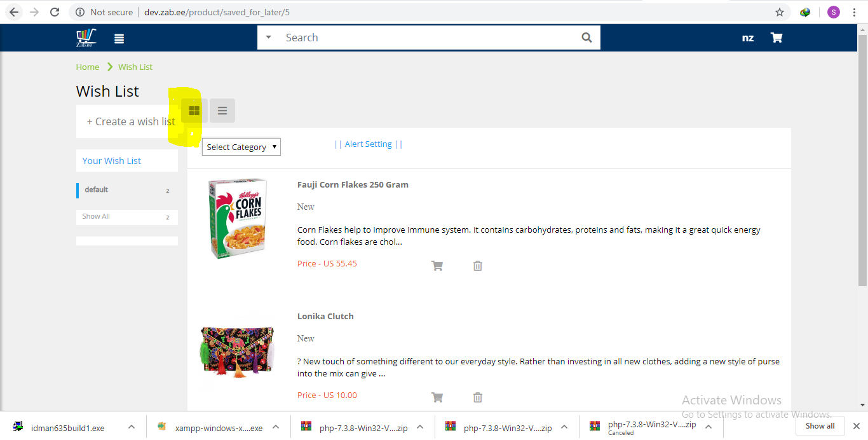Click Show all downloads button
This screenshot has width=868, height=440.
820,426
